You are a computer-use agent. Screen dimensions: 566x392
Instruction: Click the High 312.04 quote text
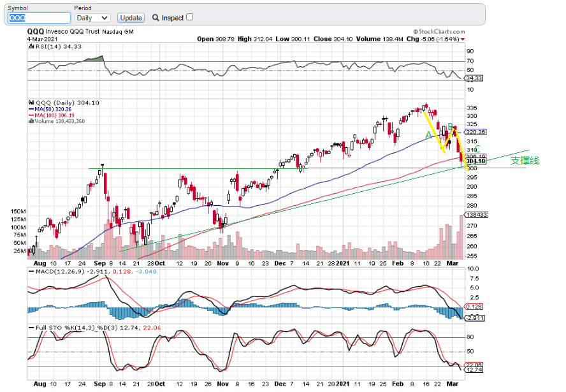255,39
